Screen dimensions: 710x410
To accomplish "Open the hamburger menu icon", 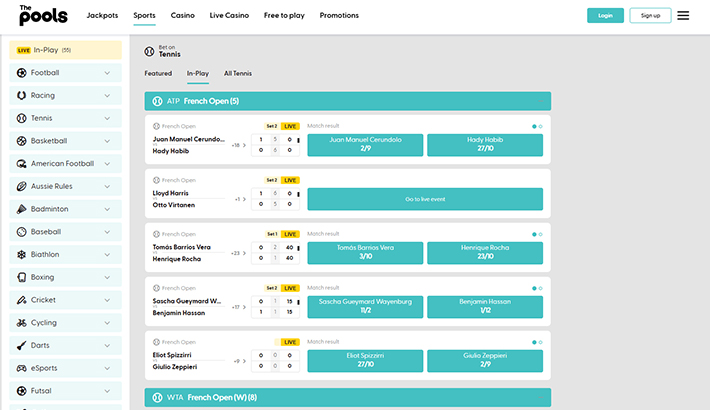I will point(683,15).
